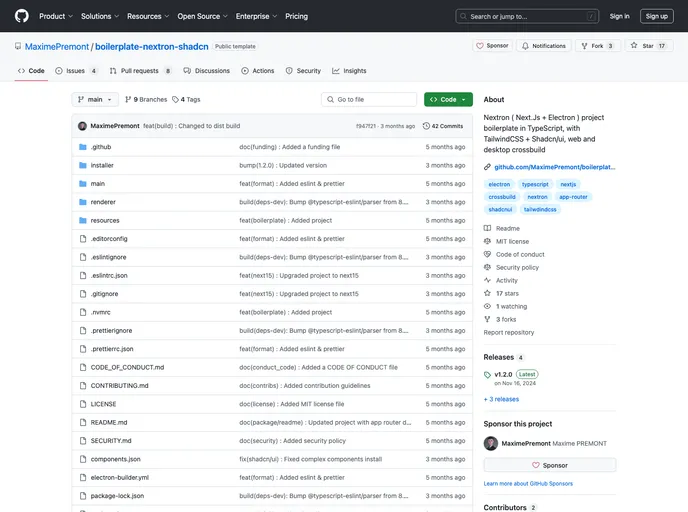Open the Code of conduct link

tap(520, 254)
